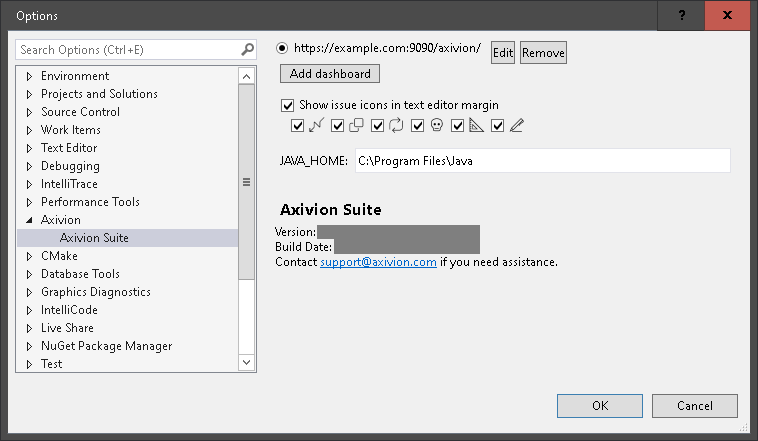This screenshot has height=441, width=758.
Task: Select the Test category
Action: 52,364
